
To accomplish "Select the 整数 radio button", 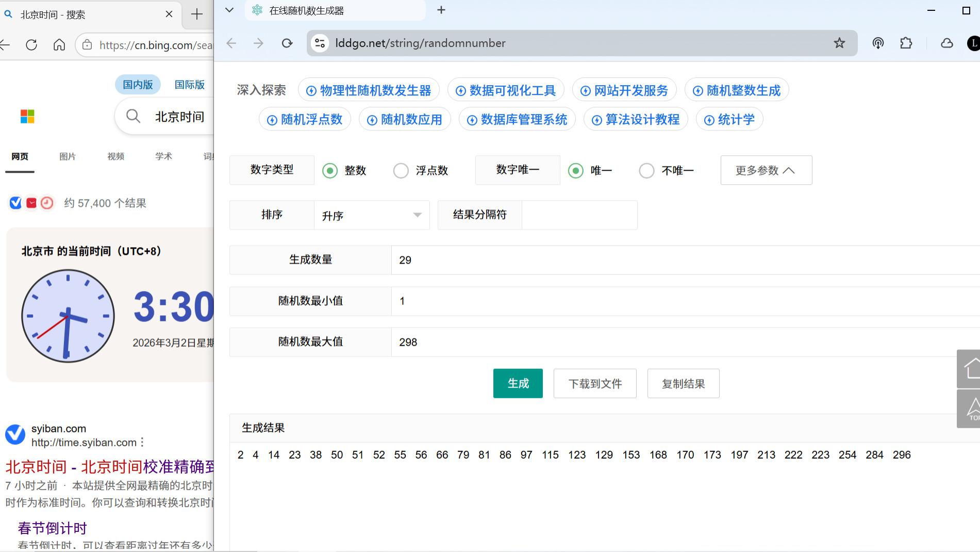I will 330,170.
